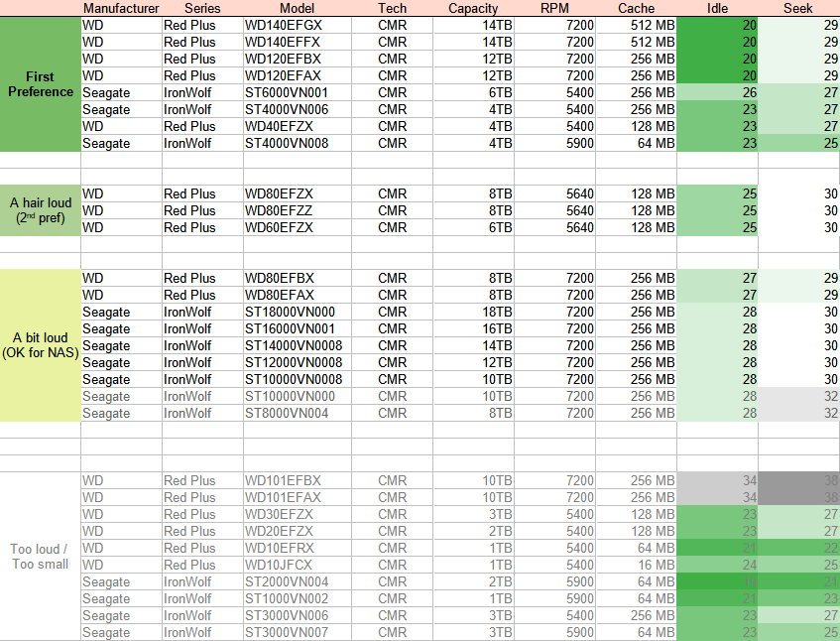Image resolution: width=840 pixels, height=641 pixels.
Task: Select the Manufacturer column header
Action: [121, 8]
